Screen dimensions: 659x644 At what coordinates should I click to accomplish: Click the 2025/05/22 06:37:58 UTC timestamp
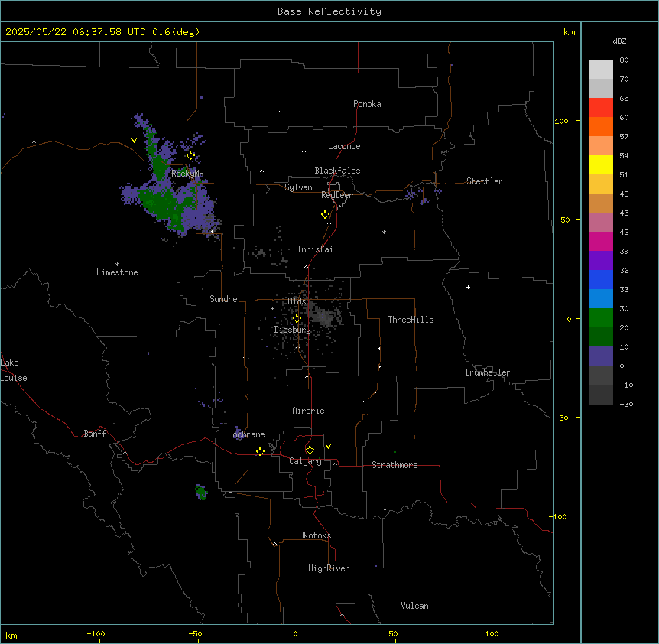(75, 32)
